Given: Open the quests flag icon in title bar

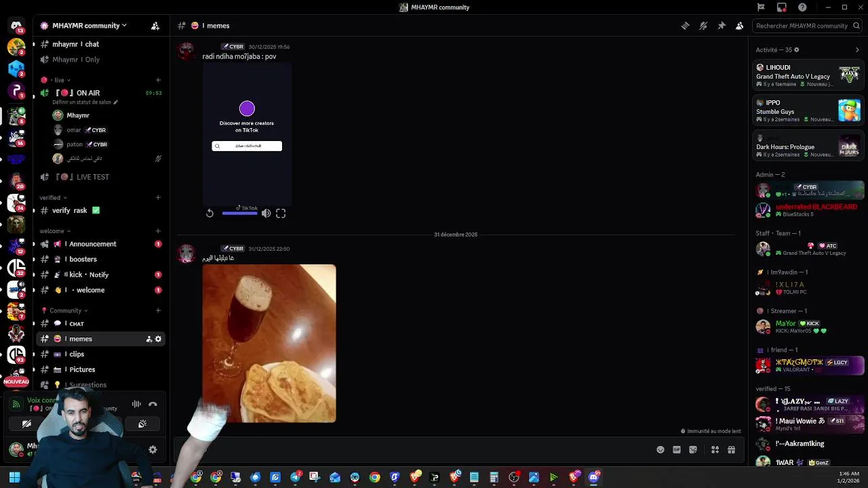Looking at the screenshot, I should pos(761,7).
